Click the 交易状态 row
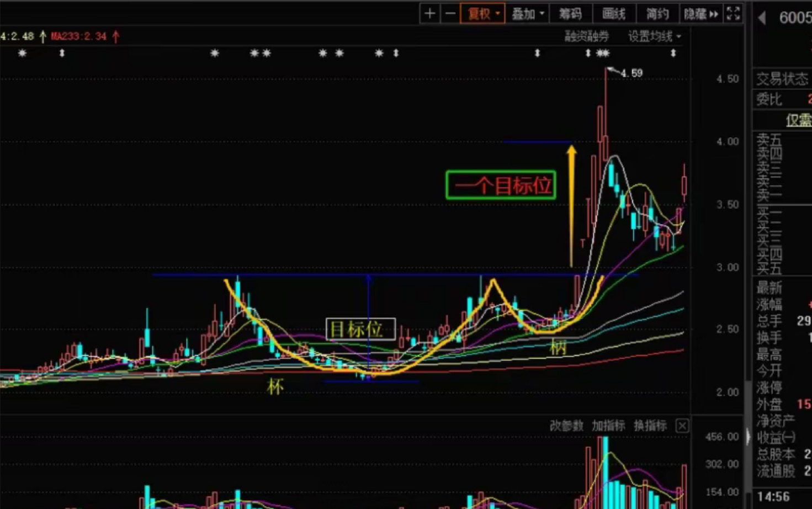Viewport: 812px width, 509px height. 783,79
